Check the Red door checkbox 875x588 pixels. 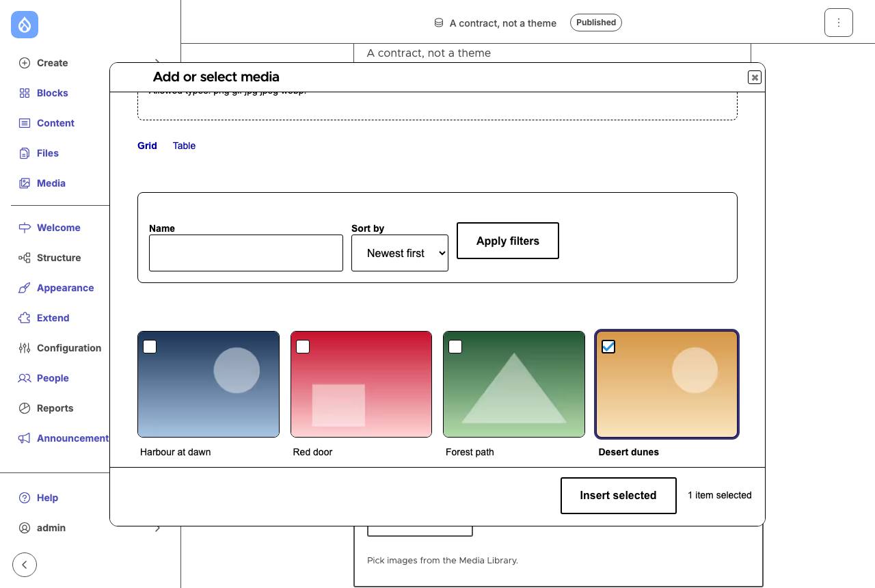click(303, 347)
